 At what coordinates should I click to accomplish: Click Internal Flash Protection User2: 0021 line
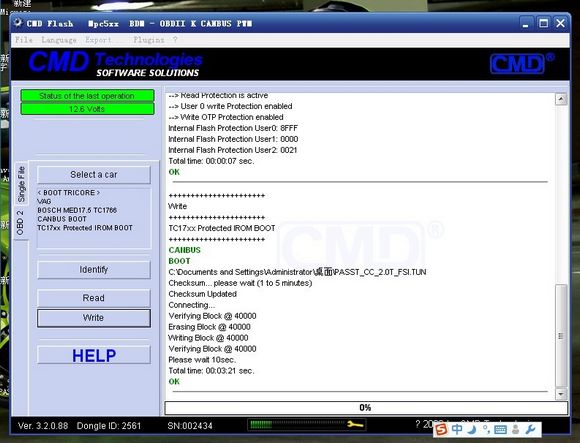[x=233, y=150]
